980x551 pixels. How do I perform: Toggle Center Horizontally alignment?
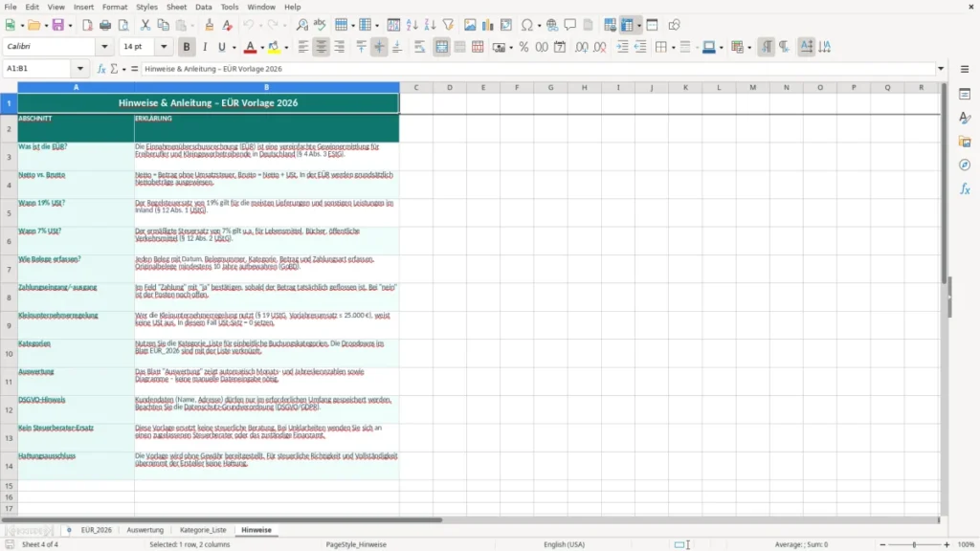[x=322, y=47]
